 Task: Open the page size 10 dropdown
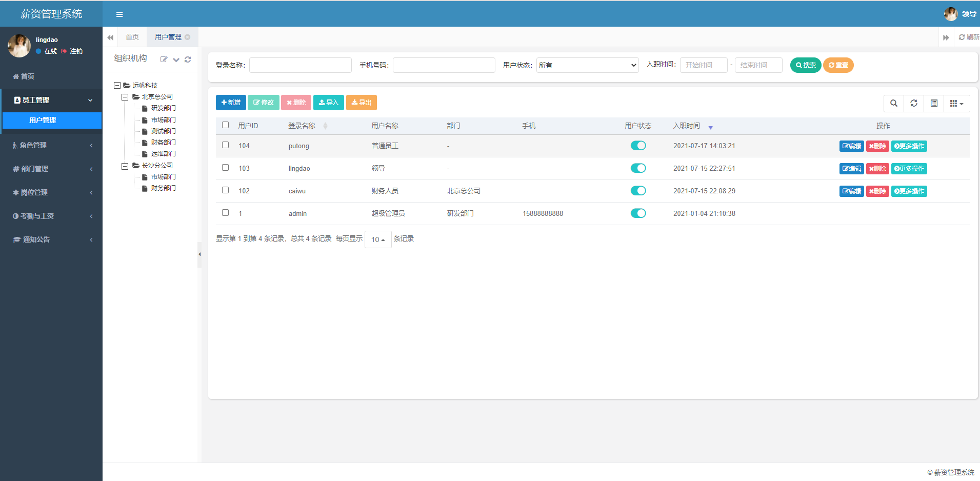pyautogui.click(x=378, y=239)
